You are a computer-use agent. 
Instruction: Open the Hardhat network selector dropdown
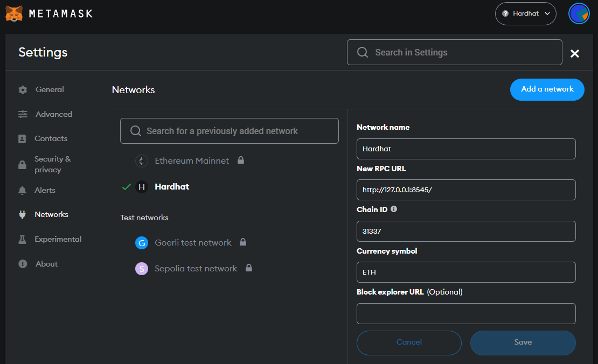point(525,13)
